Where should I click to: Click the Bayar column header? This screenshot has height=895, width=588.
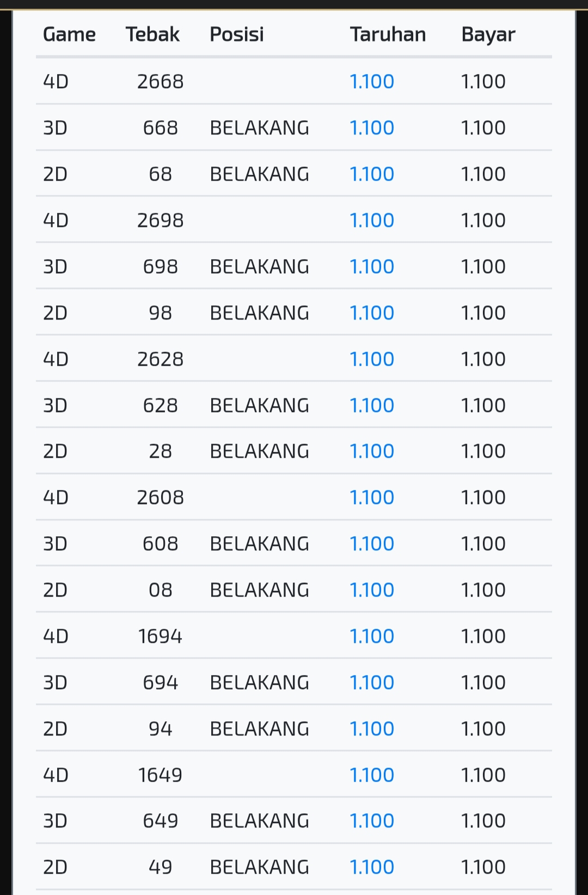(488, 34)
